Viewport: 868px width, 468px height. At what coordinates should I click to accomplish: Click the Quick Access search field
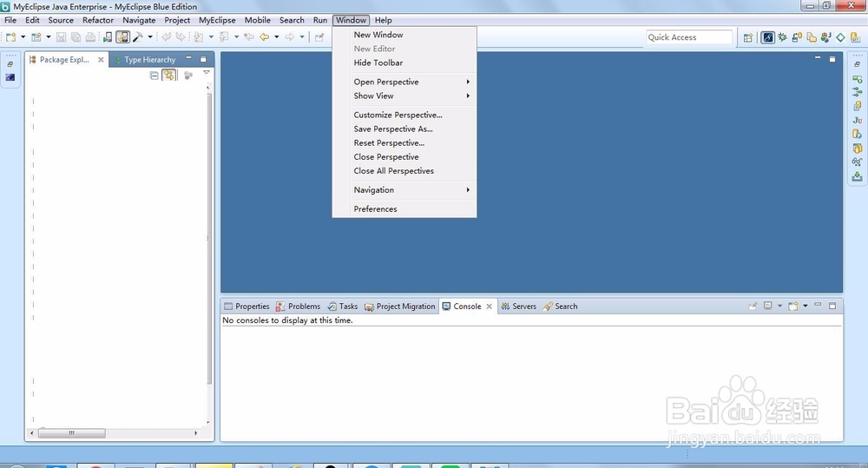(x=689, y=37)
